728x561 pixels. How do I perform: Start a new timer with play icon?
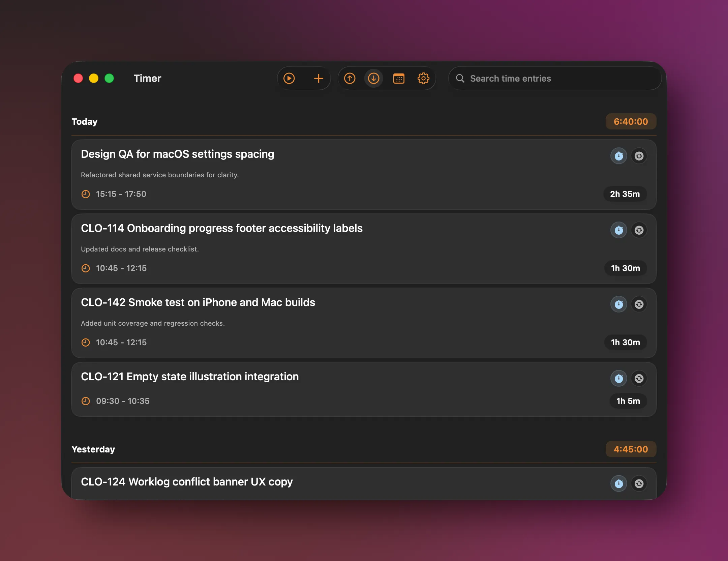(x=289, y=79)
